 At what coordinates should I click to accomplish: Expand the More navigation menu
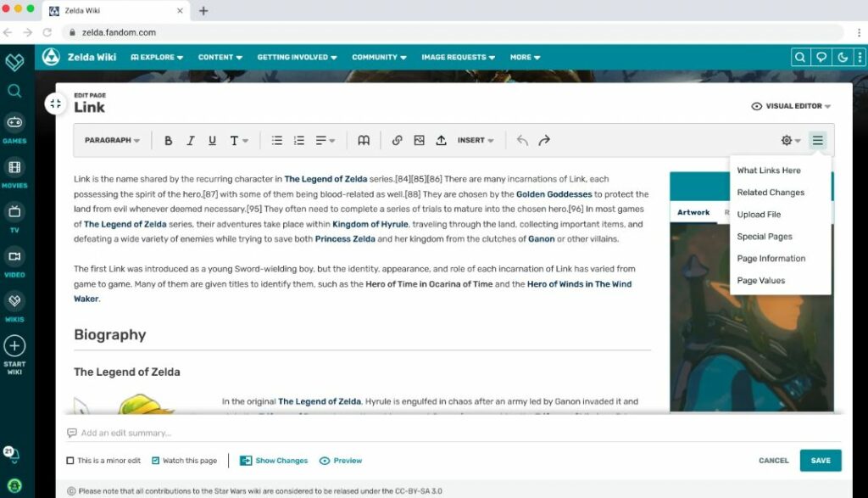coord(526,57)
